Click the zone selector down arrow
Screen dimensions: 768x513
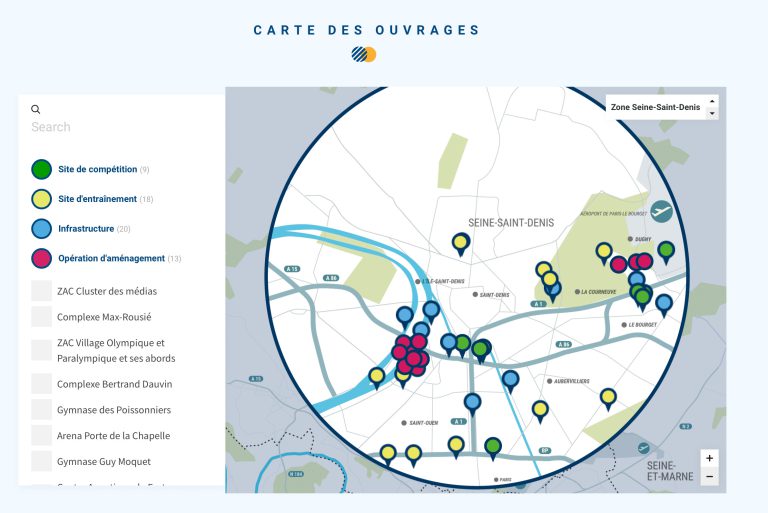coord(712,113)
